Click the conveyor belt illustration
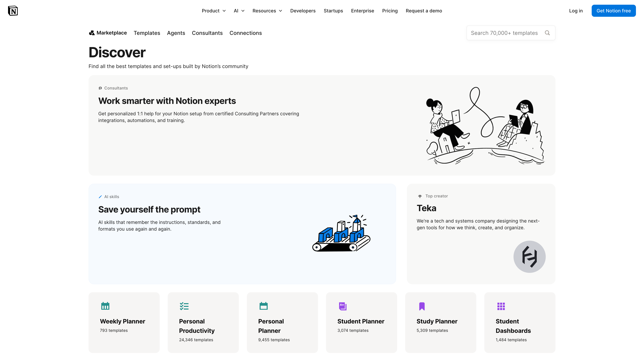Screen dimensions: 644x362 click(341, 233)
